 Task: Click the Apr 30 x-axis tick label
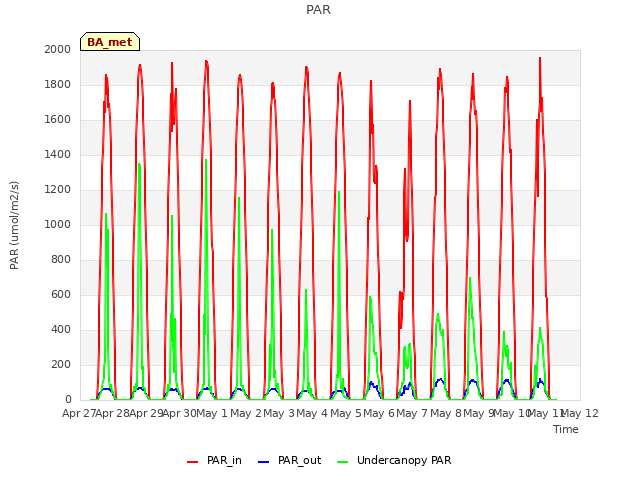[180, 413]
